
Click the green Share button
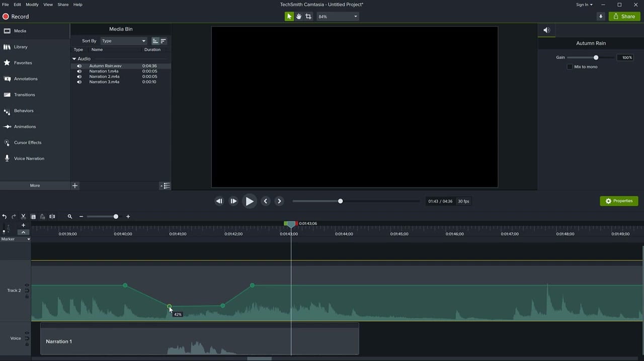624,16
